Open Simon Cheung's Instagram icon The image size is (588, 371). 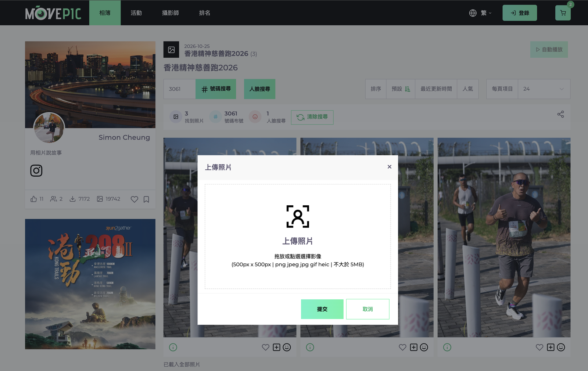[36, 170]
